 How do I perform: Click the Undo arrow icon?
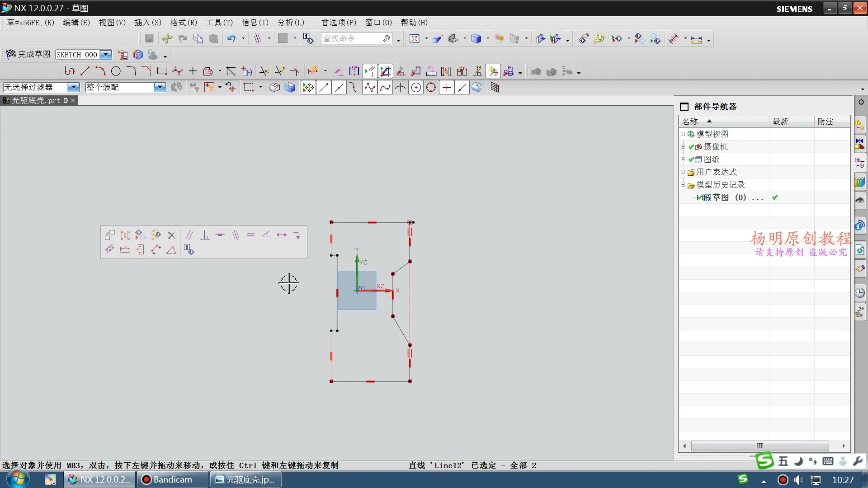(231, 39)
